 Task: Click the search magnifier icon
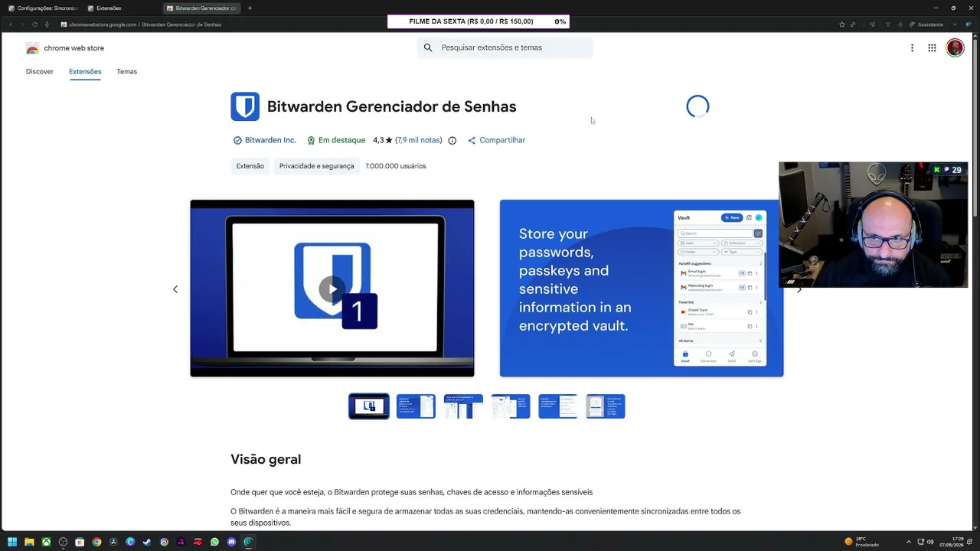click(x=428, y=47)
